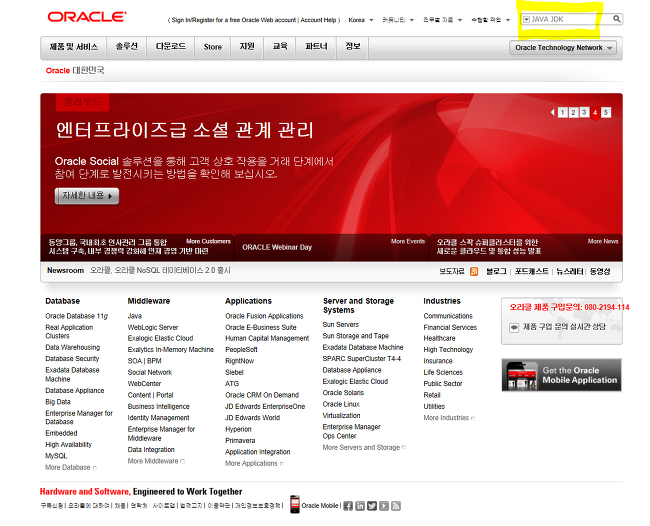Viewport: 650px width, 526px height.
Task: Click the Newsroom RSS feed icon
Action: pos(474,271)
